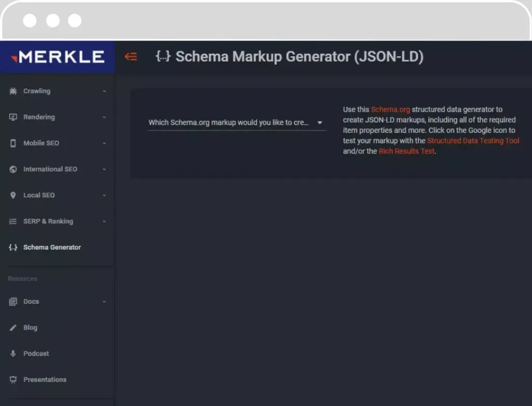Click the International SEO globe icon
This screenshot has height=406, width=532.
(13, 169)
